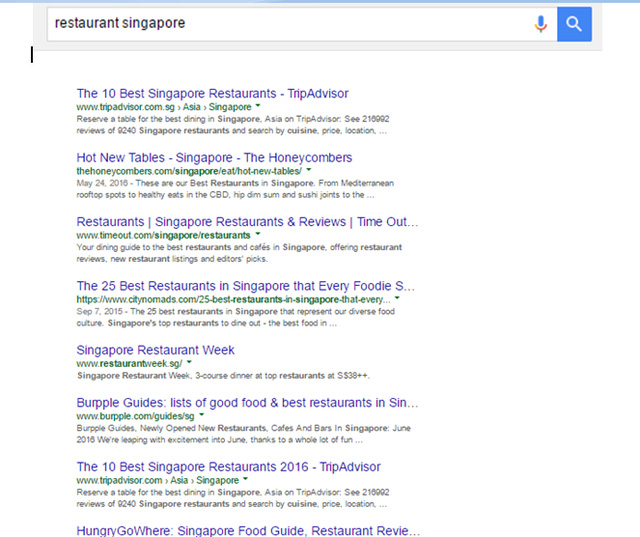Open the 'Burpple Guides' result link
This screenshot has height=537, width=640.
coord(247,403)
